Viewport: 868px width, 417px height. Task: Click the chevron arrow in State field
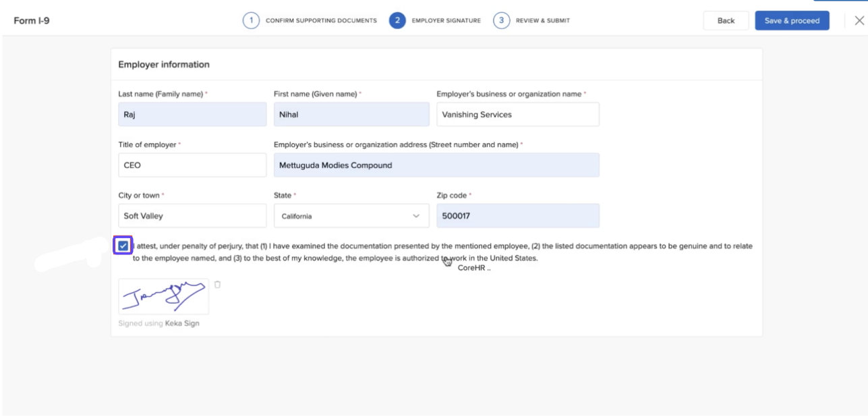(x=415, y=216)
